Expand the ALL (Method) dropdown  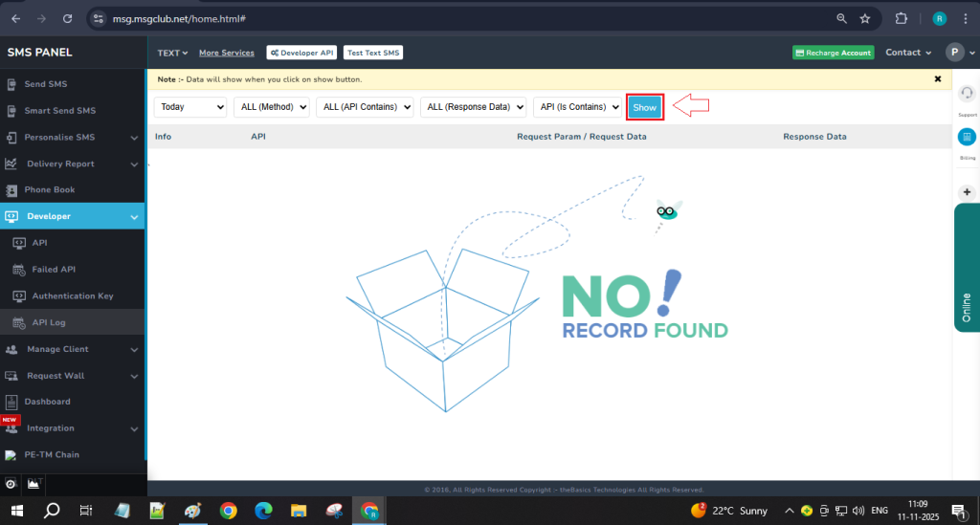(x=271, y=107)
